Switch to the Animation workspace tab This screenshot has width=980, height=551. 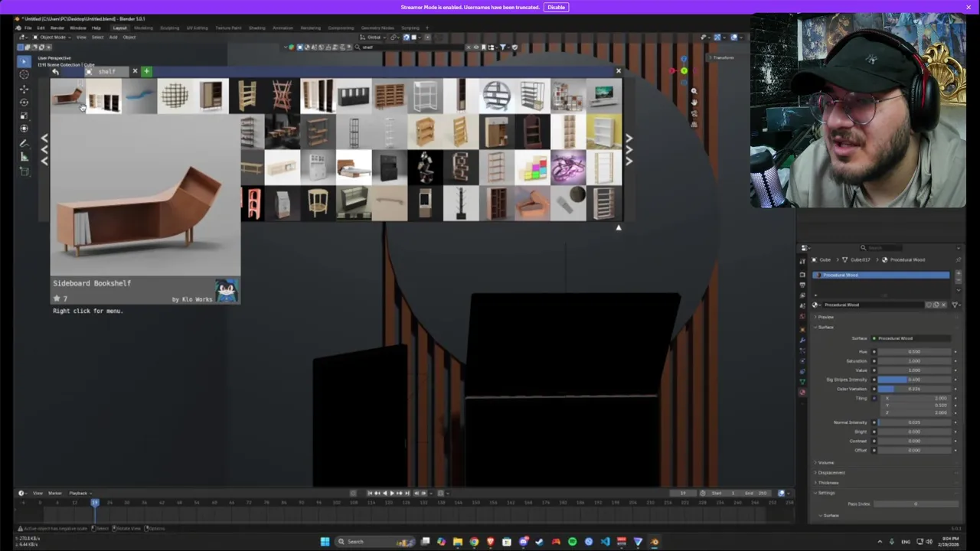pyautogui.click(x=283, y=28)
